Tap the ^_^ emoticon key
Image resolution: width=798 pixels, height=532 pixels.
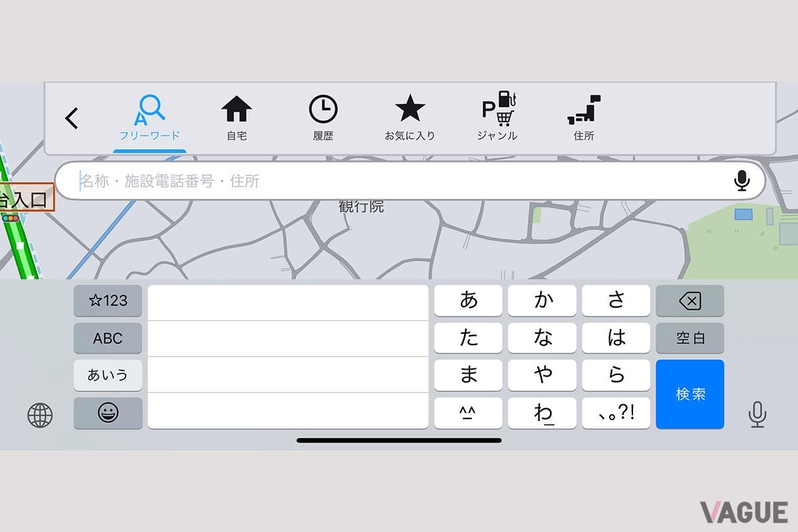(x=468, y=413)
